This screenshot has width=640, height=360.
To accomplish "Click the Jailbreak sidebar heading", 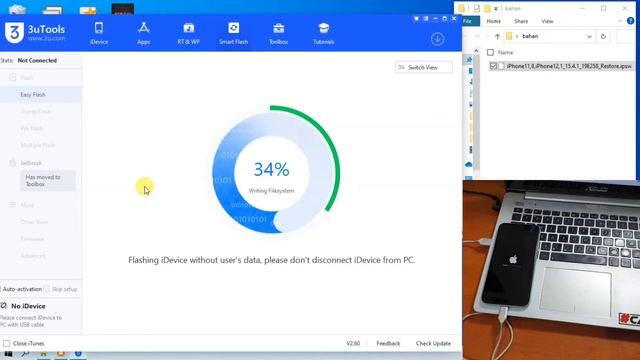I will tap(31, 163).
